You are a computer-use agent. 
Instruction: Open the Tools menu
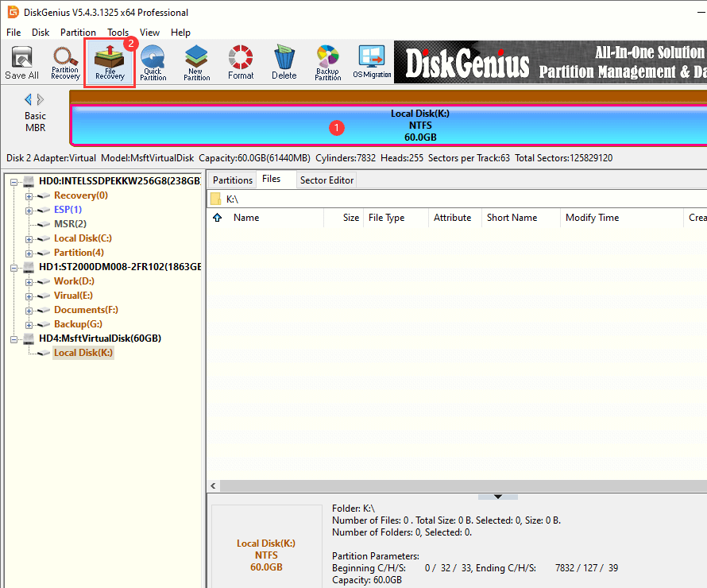tap(118, 33)
